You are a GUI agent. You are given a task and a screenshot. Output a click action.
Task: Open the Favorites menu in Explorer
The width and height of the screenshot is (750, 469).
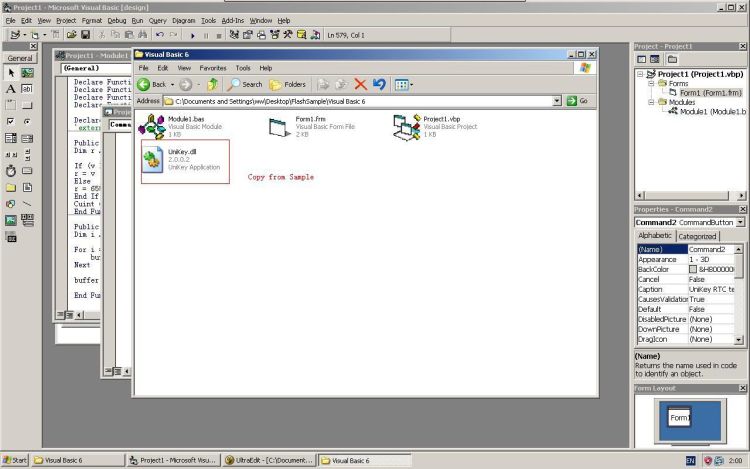[213, 68]
